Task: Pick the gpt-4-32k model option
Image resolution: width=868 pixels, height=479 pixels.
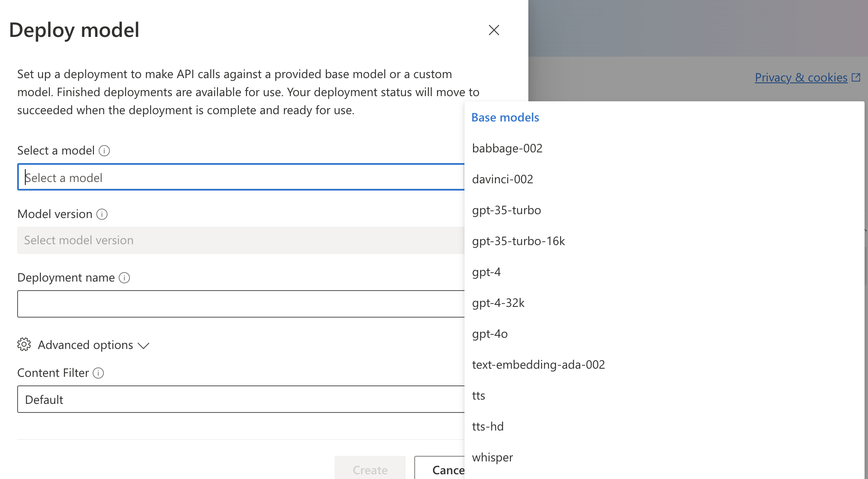Action: 664,303
